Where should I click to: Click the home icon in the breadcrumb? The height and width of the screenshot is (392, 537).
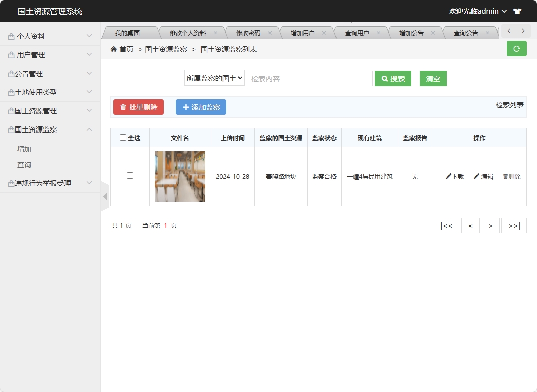113,49
